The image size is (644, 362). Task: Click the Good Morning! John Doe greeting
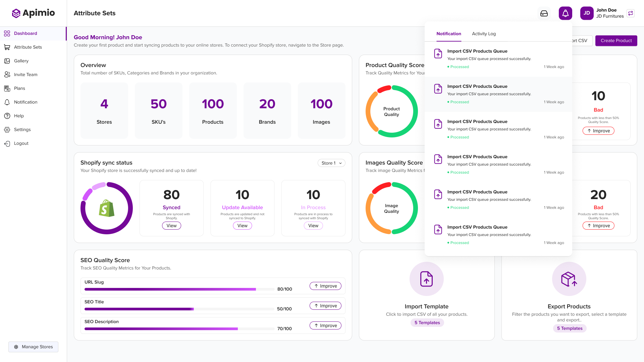pos(108,38)
